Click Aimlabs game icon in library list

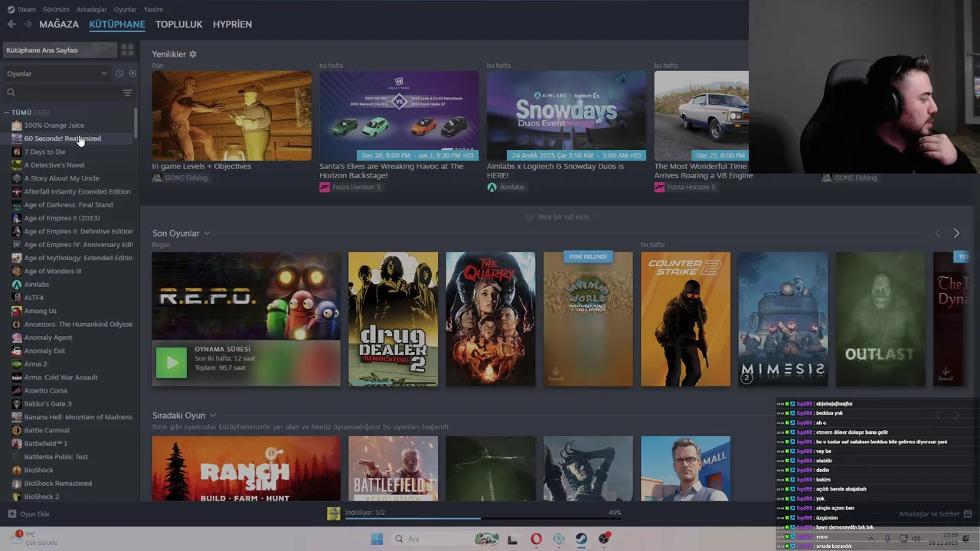coord(16,285)
